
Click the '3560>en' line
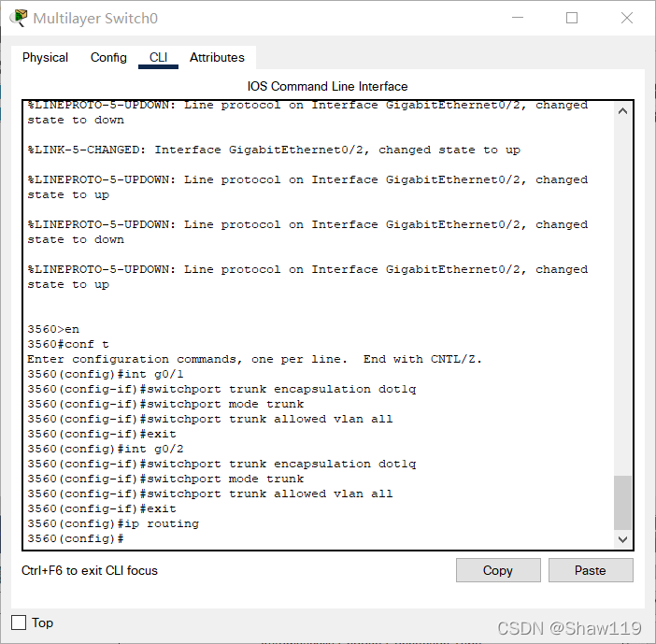point(53,329)
